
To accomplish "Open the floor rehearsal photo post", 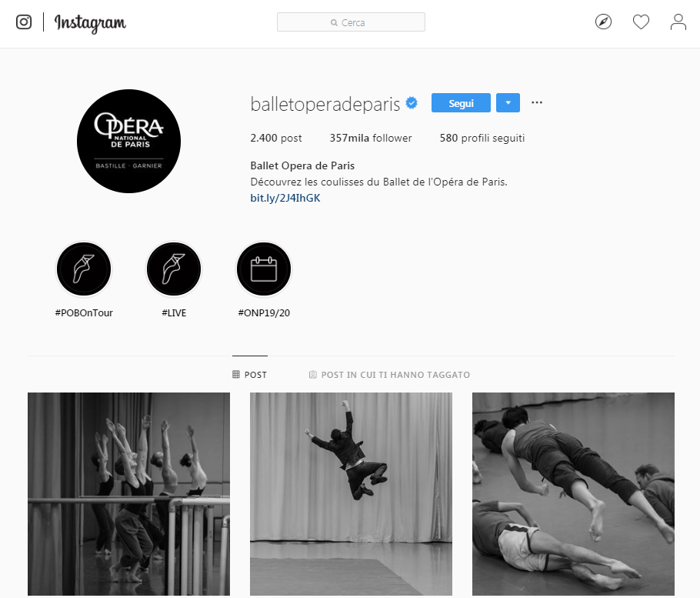I will [573, 494].
